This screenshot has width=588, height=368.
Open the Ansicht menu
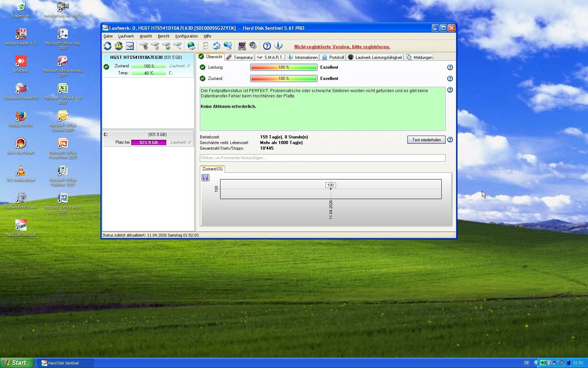[x=146, y=36]
